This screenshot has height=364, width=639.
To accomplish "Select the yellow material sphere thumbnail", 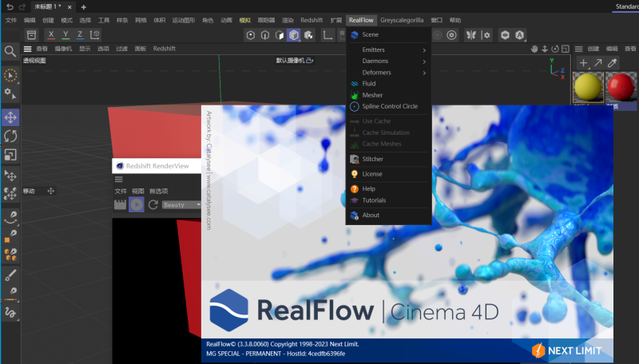I will tap(588, 87).
